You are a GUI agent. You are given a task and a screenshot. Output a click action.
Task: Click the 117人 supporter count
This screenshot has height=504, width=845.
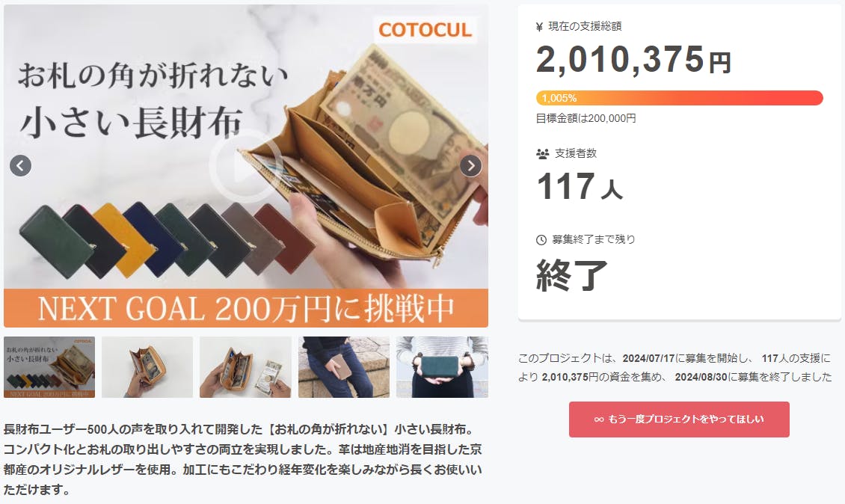coord(580,186)
